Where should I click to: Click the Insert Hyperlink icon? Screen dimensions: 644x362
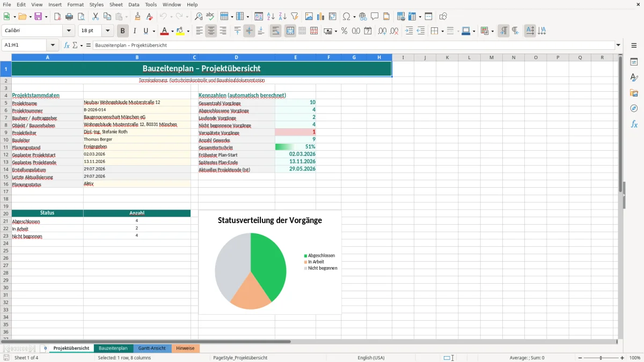tap(363, 17)
